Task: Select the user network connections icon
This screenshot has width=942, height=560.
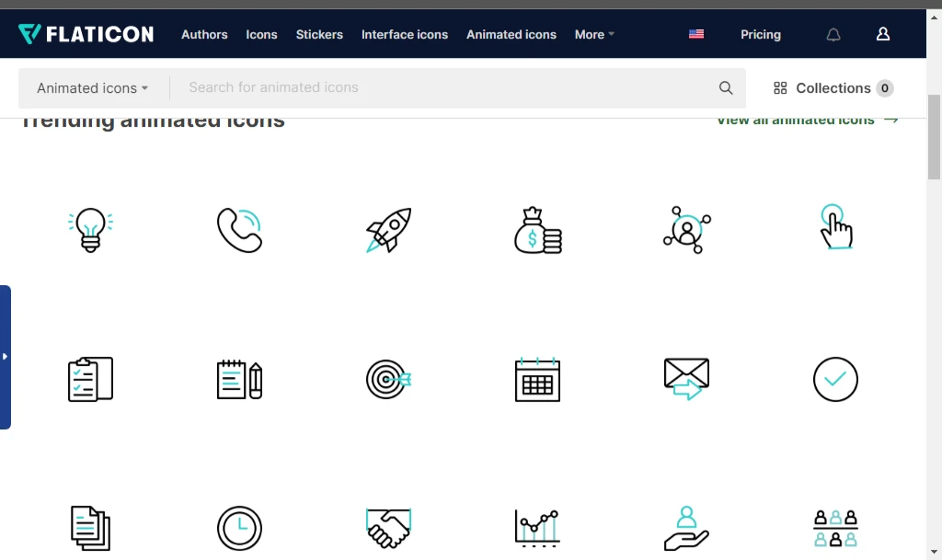Action: 686,230
